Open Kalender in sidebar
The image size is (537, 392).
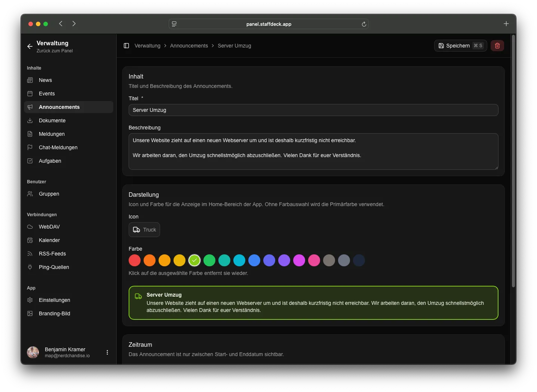tap(68, 240)
